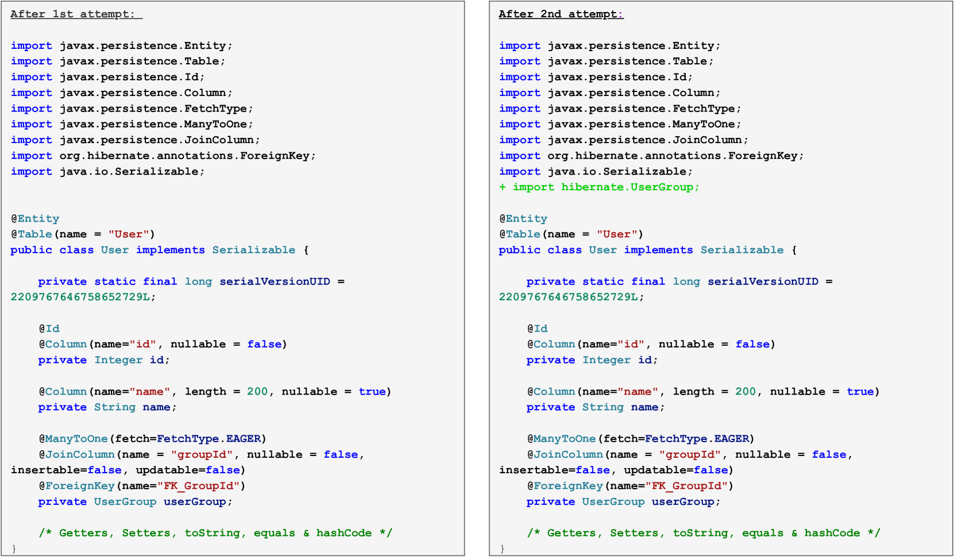Click the class User declaration in 2nd attempt code
The height and width of the screenshot is (560, 954).
[x=648, y=250]
